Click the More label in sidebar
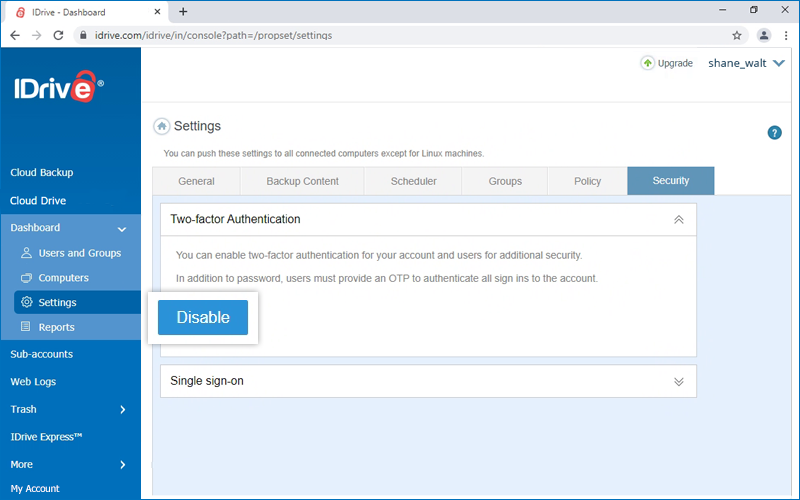 (x=21, y=464)
